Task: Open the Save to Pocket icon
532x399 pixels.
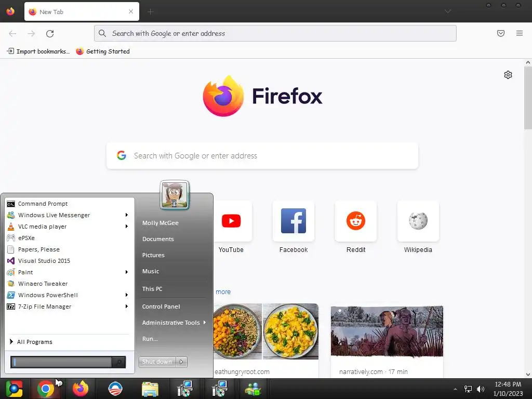Action: [x=501, y=33]
